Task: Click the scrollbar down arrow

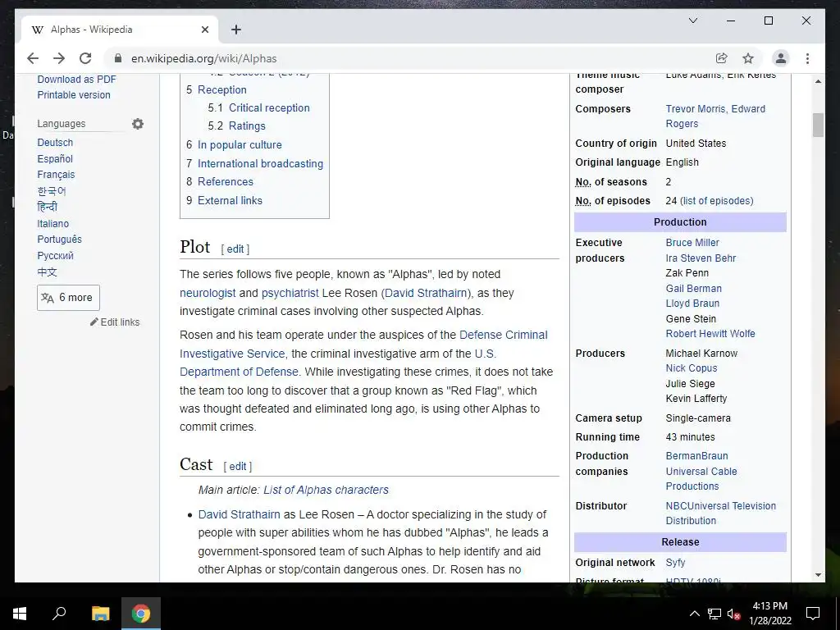Action: (818, 575)
